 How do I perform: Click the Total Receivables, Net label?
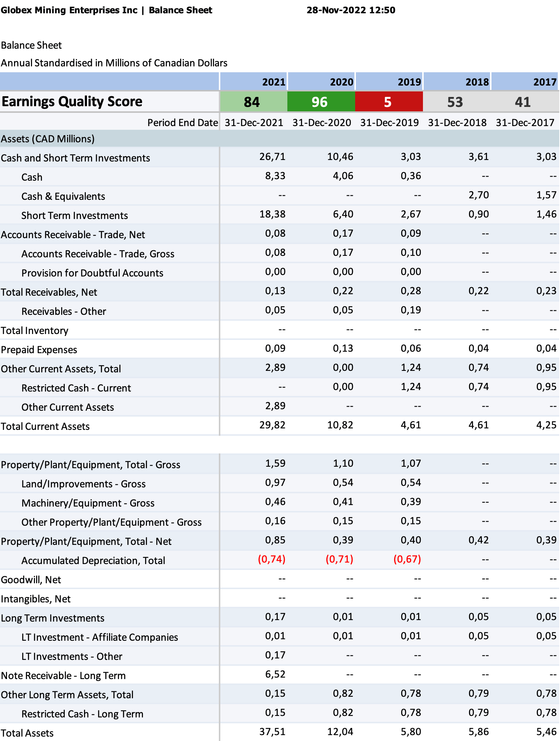coord(49,292)
